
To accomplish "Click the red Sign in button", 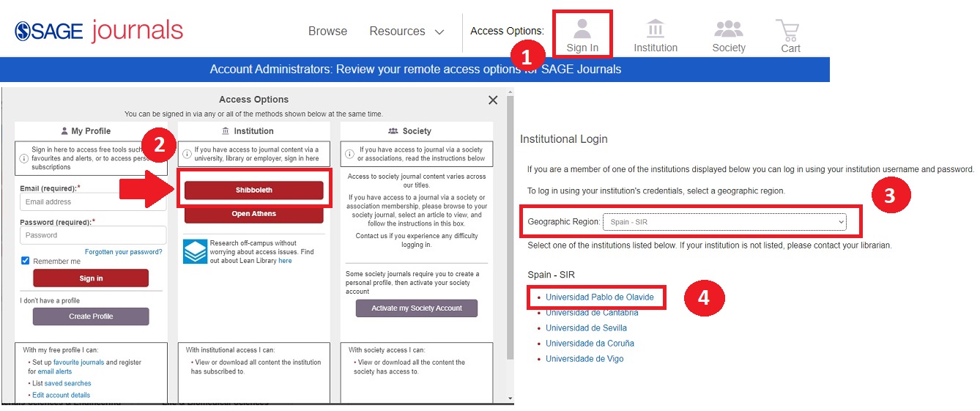I will tap(91, 278).
